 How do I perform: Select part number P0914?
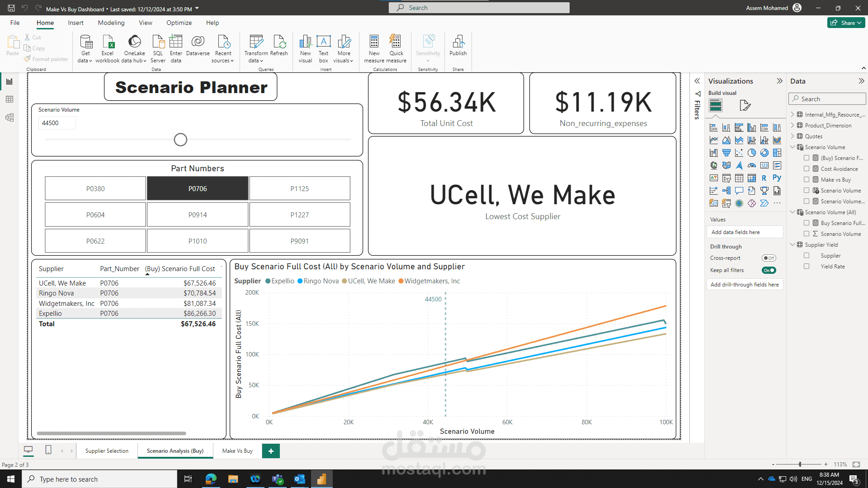pos(198,215)
